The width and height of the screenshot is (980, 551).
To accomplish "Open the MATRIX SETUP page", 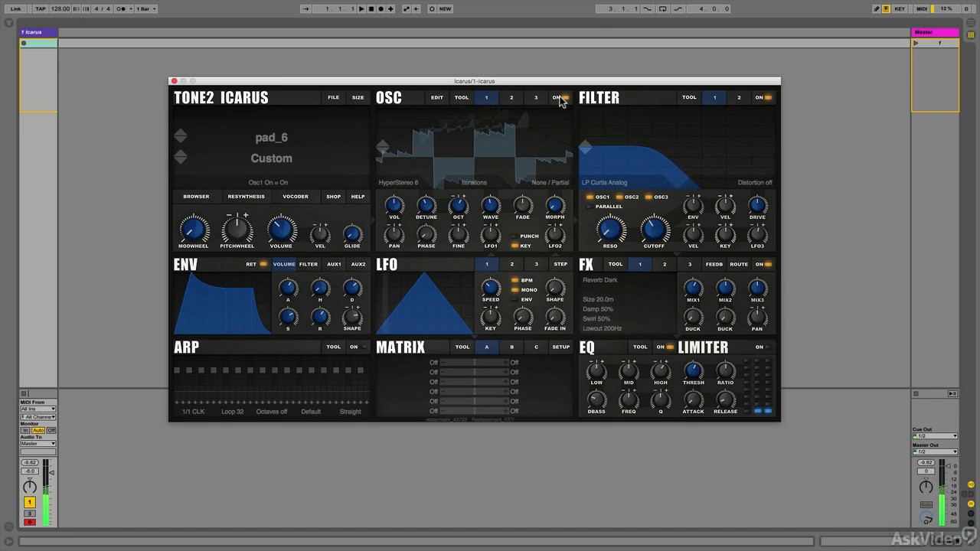I will (560, 347).
